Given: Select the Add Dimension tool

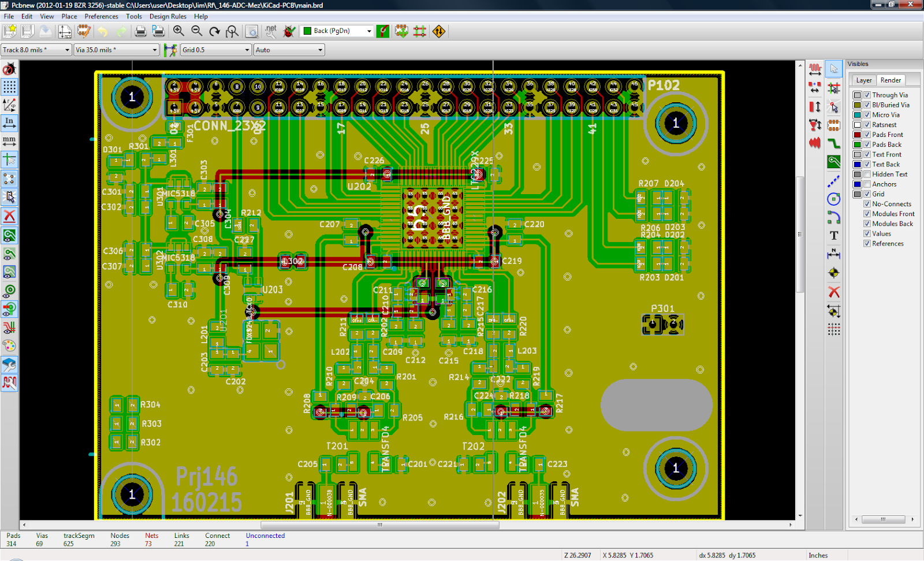Looking at the screenshot, I should (x=834, y=254).
